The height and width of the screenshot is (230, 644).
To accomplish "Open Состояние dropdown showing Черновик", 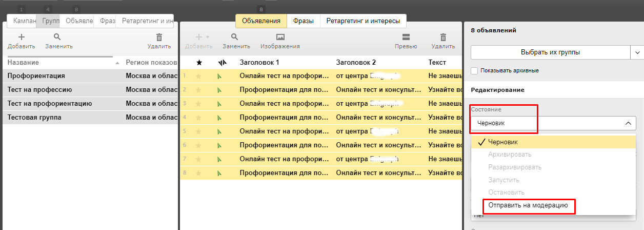I will click(x=553, y=123).
